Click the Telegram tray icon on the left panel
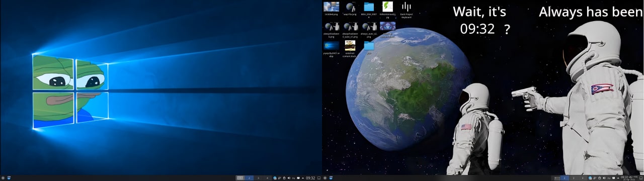 point(275,178)
